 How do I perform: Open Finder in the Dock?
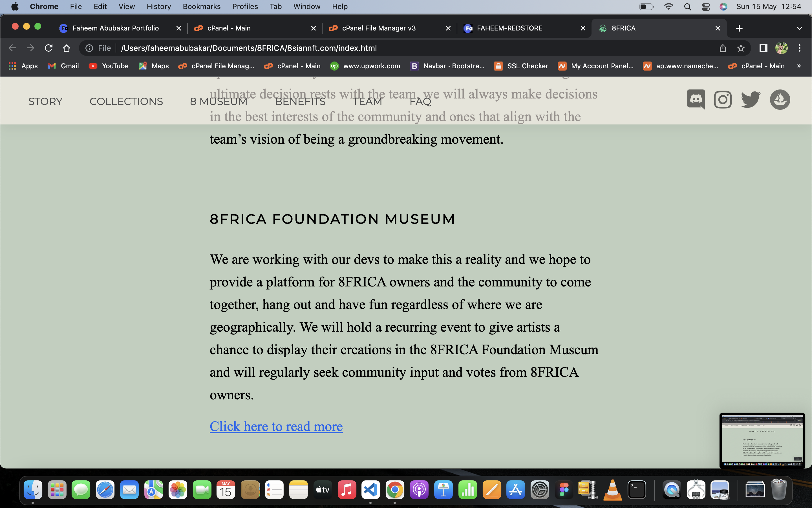point(33,490)
